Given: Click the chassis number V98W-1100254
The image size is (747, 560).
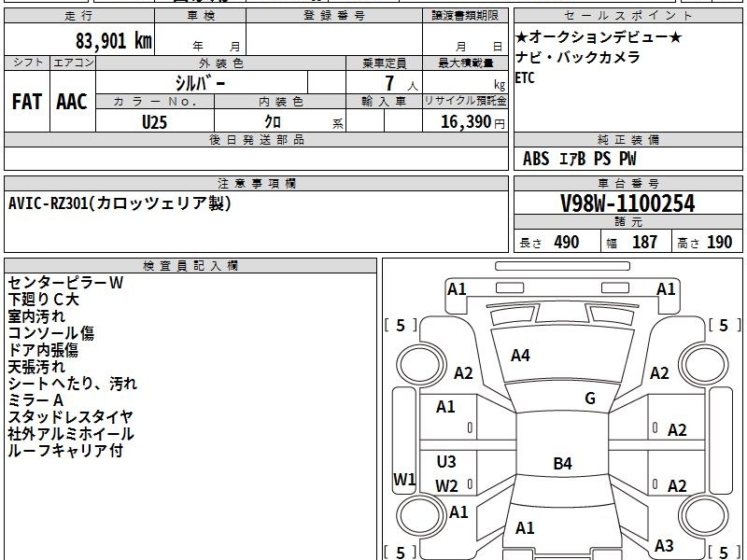Looking at the screenshot, I should click(627, 203).
